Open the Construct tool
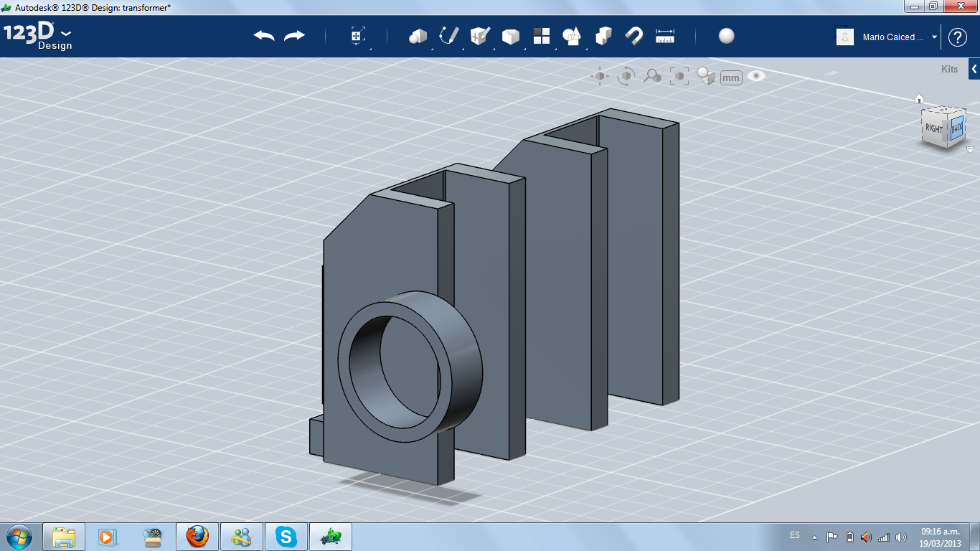This screenshot has width=980, height=551. pos(480,36)
